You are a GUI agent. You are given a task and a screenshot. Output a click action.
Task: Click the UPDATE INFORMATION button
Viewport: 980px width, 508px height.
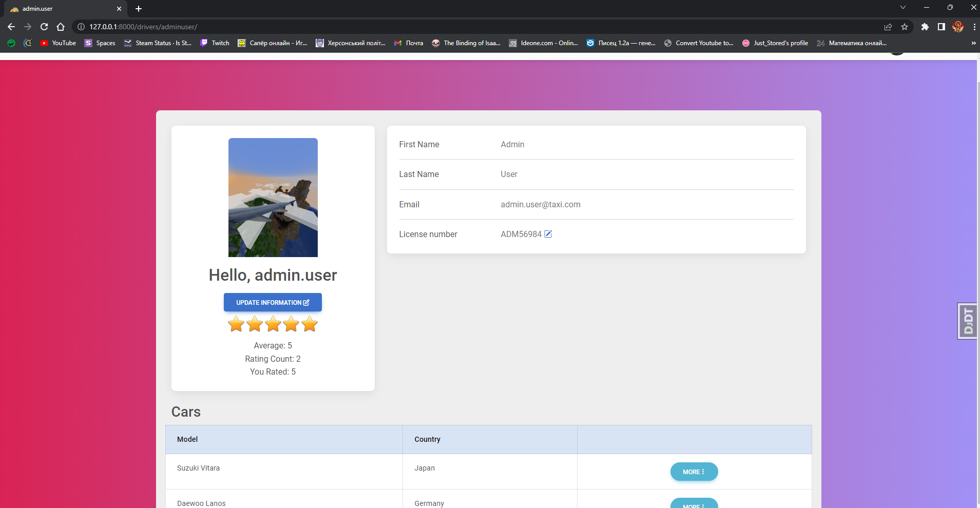[x=273, y=302]
